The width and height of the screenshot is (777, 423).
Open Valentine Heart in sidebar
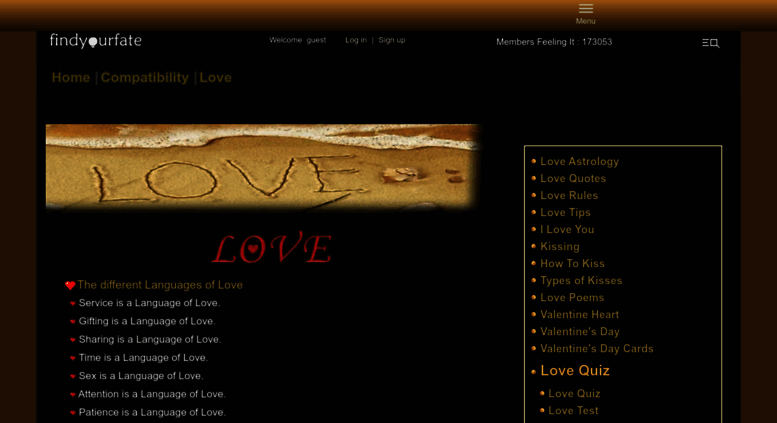point(579,315)
